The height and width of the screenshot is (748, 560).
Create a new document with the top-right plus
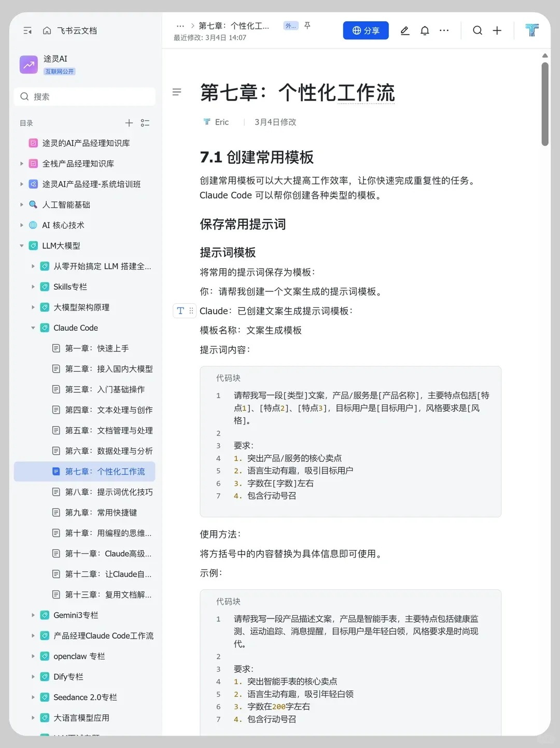click(497, 31)
